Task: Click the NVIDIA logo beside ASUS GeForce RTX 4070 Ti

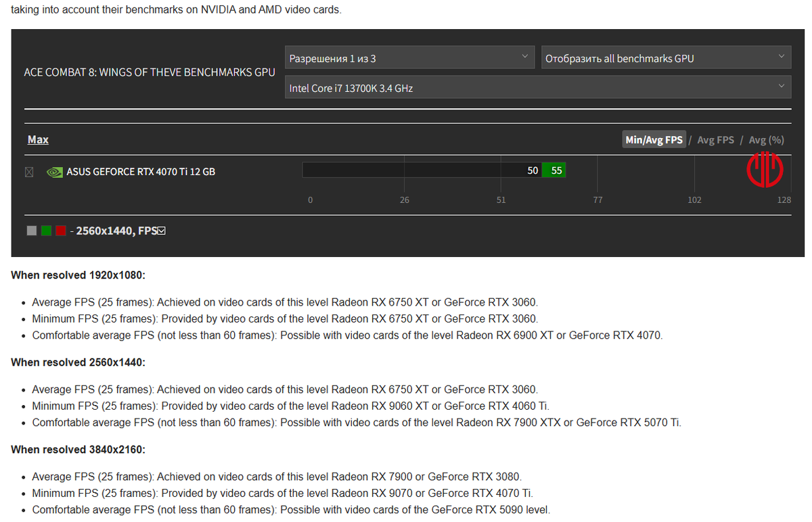Action: click(x=54, y=172)
